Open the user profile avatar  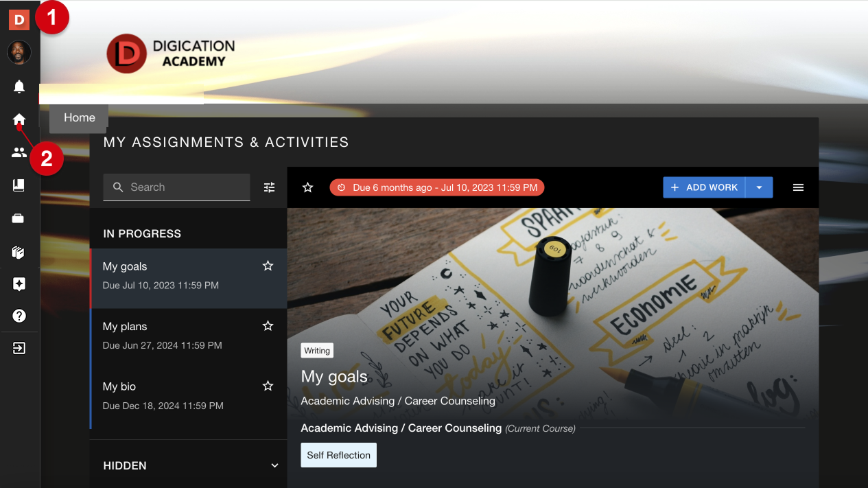tap(19, 53)
